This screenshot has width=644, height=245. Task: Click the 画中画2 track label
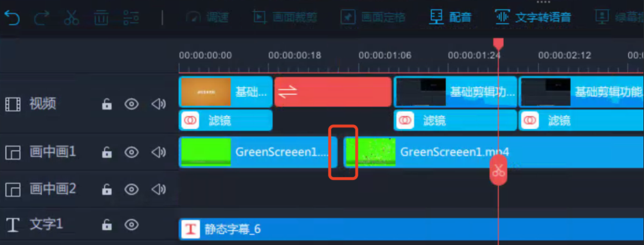click(53, 189)
